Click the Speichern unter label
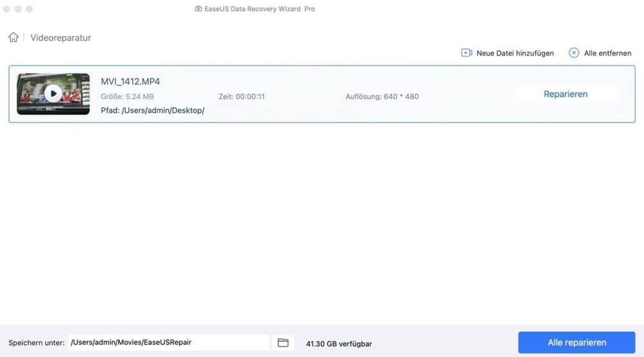The width and height of the screenshot is (644, 357). click(37, 343)
